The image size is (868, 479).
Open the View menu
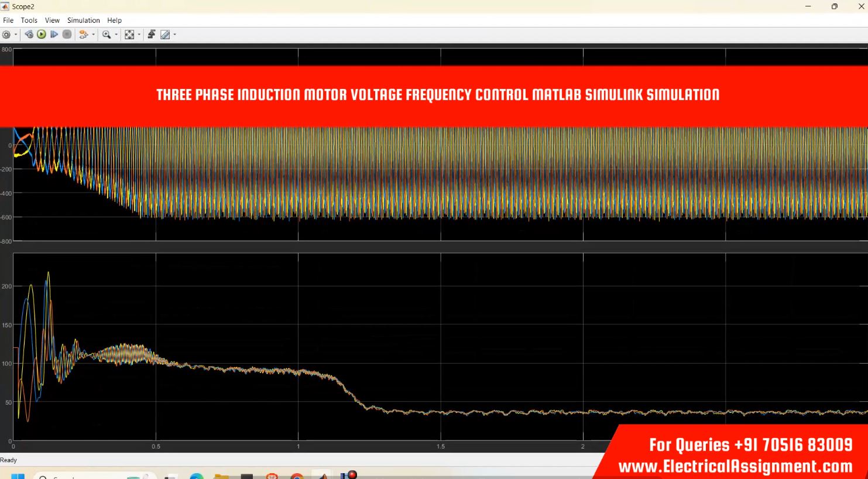tap(52, 20)
